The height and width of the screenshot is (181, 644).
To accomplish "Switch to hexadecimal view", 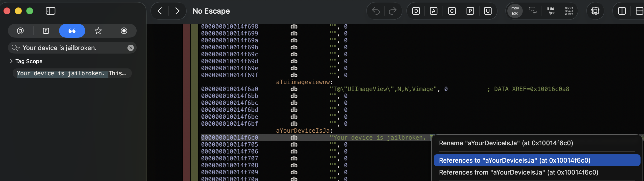I will click(x=569, y=11).
